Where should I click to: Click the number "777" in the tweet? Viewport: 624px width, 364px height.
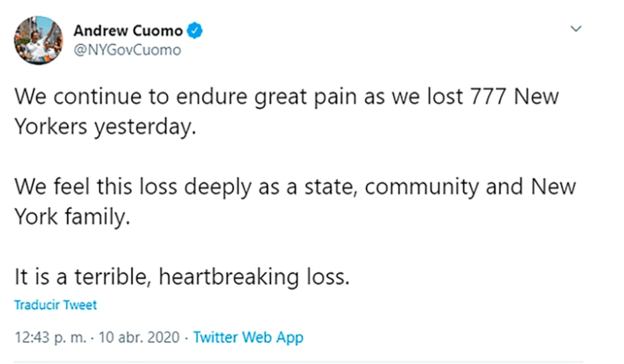(485, 99)
